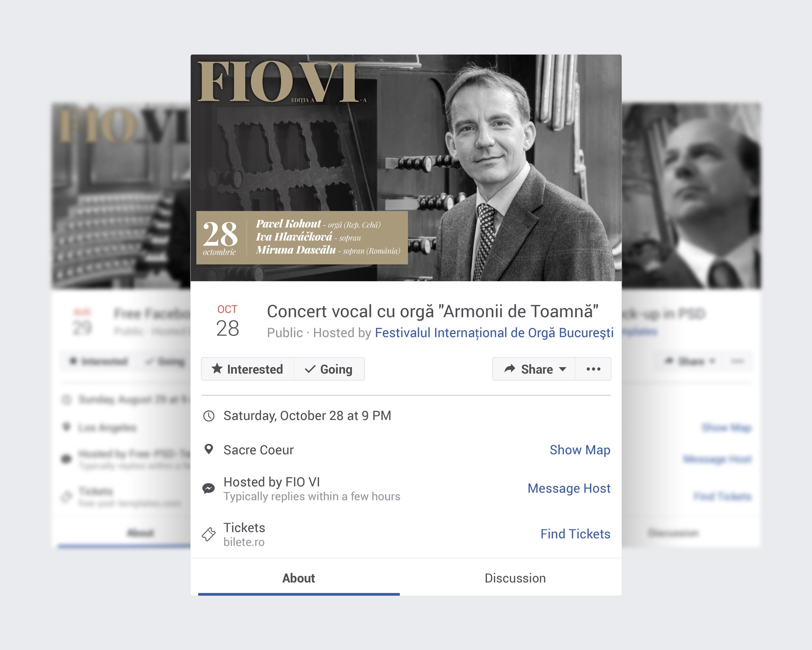Expand the Share dropdown arrow
Screen dimensions: 812x650
tap(563, 369)
